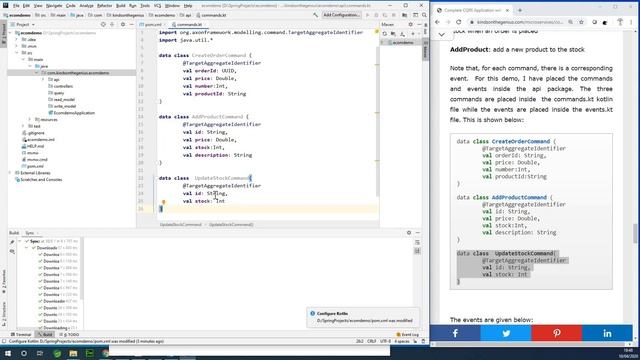Open IDE search everywhere magnifier
This screenshot has width=640, height=360.
pyautogui.click(x=424, y=15)
